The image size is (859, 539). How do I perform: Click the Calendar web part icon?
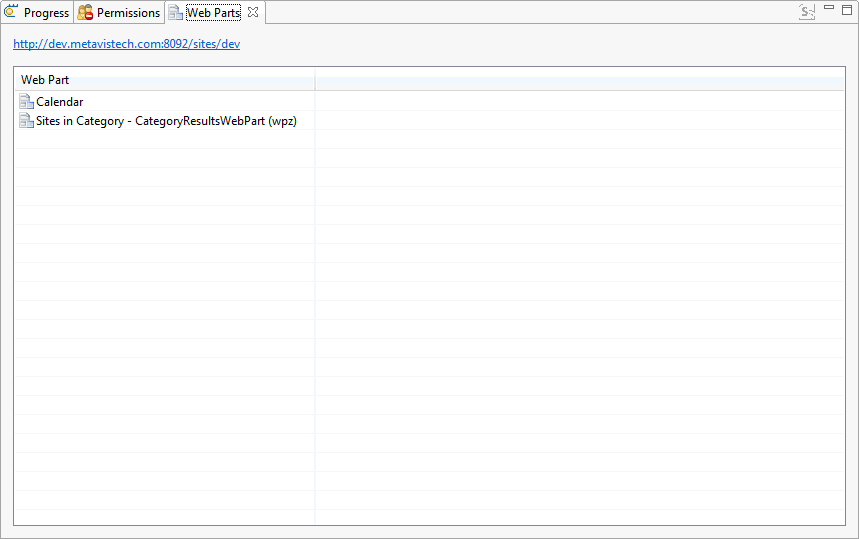pyautogui.click(x=26, y=101)
